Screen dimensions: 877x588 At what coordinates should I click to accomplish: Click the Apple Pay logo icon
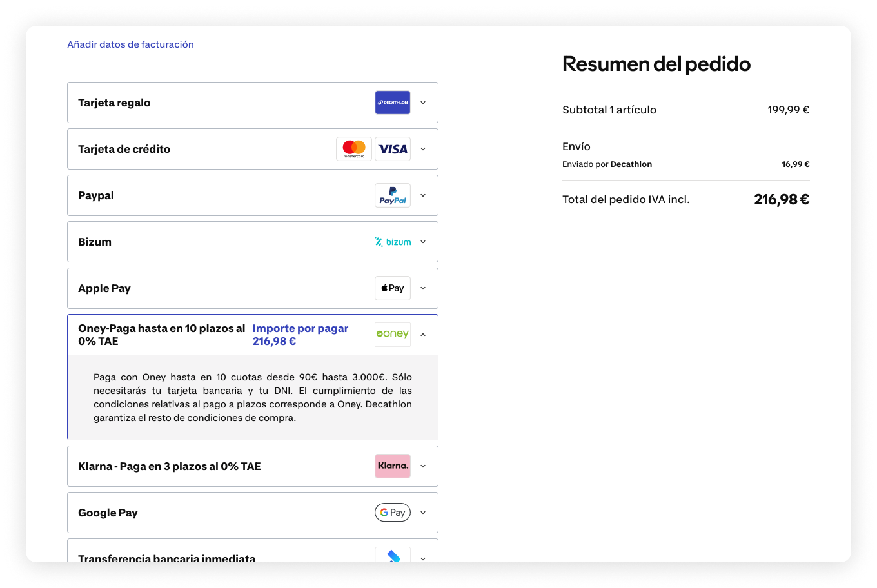392,288
